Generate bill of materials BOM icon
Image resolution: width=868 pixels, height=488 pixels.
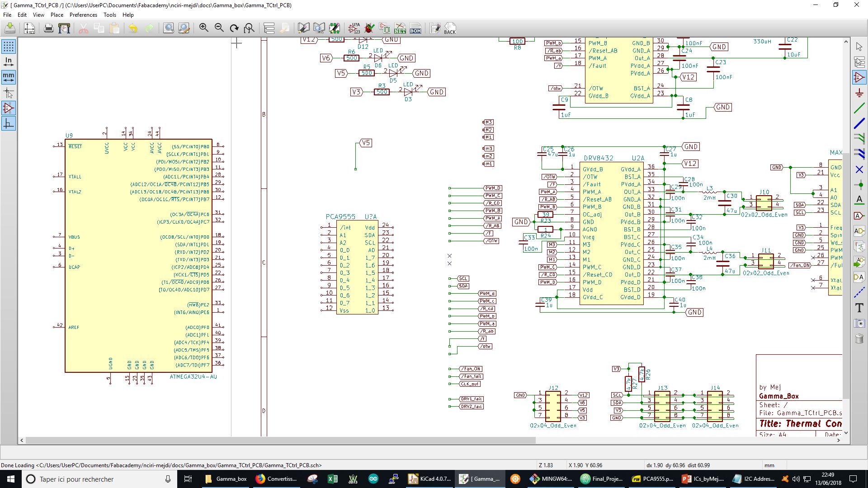[415, 28]
